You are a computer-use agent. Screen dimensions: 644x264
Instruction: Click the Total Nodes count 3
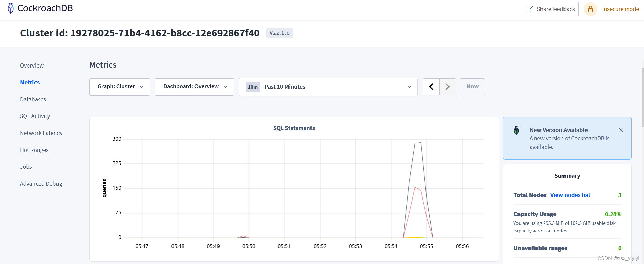click(620, 195)
